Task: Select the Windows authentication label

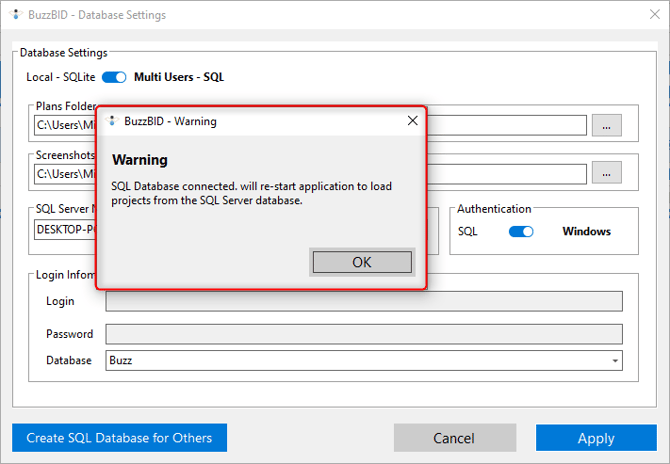Action: pos(586,231)
